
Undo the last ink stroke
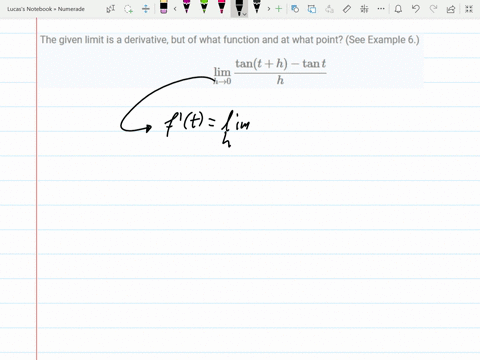pos(415,9)
